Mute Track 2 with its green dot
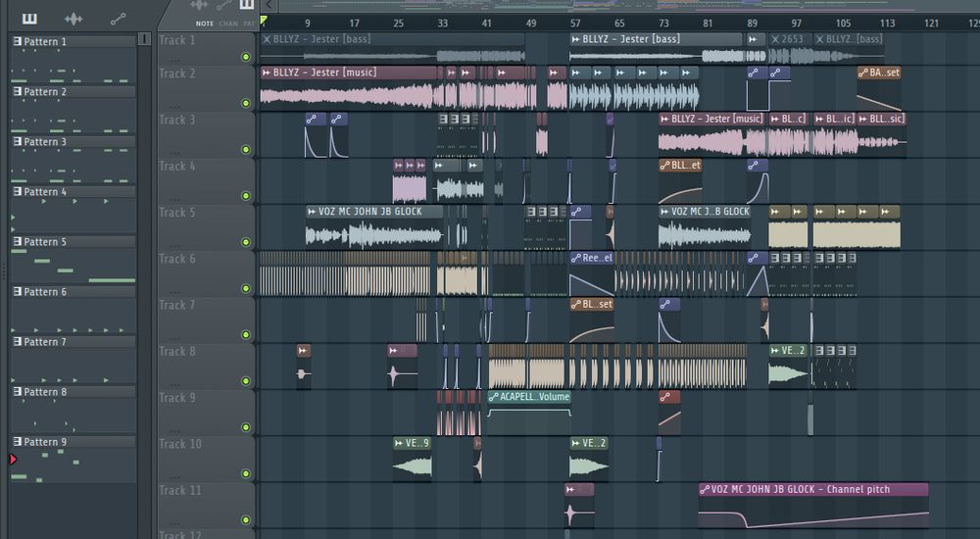 (x=246, y=103)
